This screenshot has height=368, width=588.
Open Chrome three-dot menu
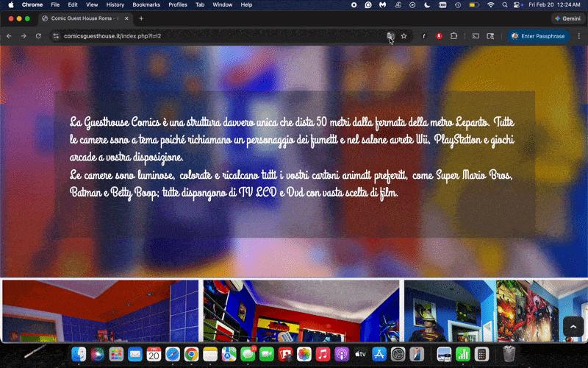click(579, 36)
